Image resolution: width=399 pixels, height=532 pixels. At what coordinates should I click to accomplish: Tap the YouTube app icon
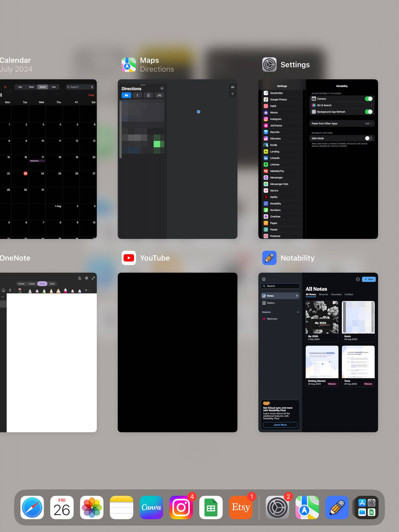pos(129,258)
